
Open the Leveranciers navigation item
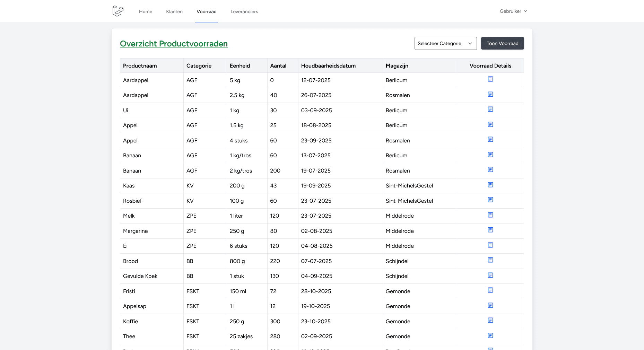244,11
